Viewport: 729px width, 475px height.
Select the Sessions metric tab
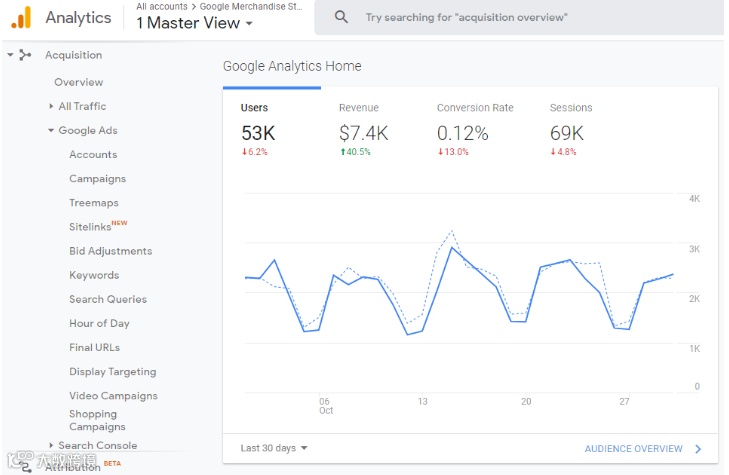pos(580,130)
